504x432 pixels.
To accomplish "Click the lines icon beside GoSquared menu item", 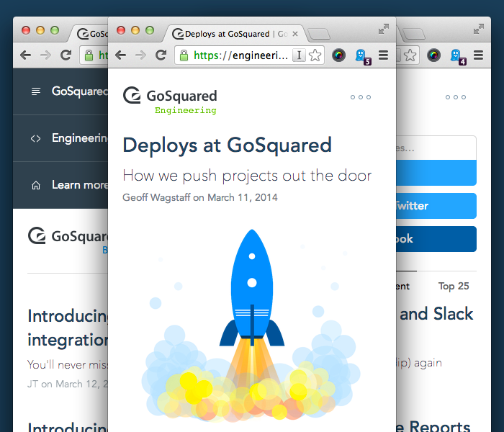I will (36, 91).
